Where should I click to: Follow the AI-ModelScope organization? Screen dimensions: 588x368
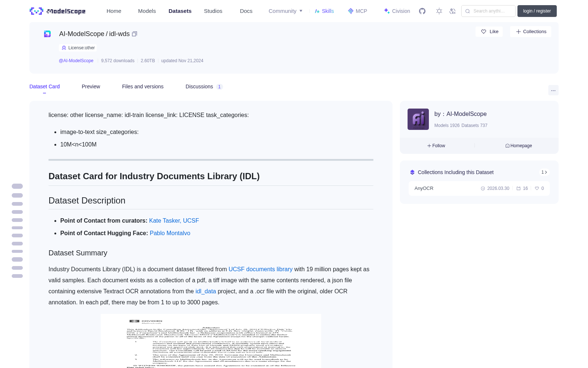tap(436, 146)
